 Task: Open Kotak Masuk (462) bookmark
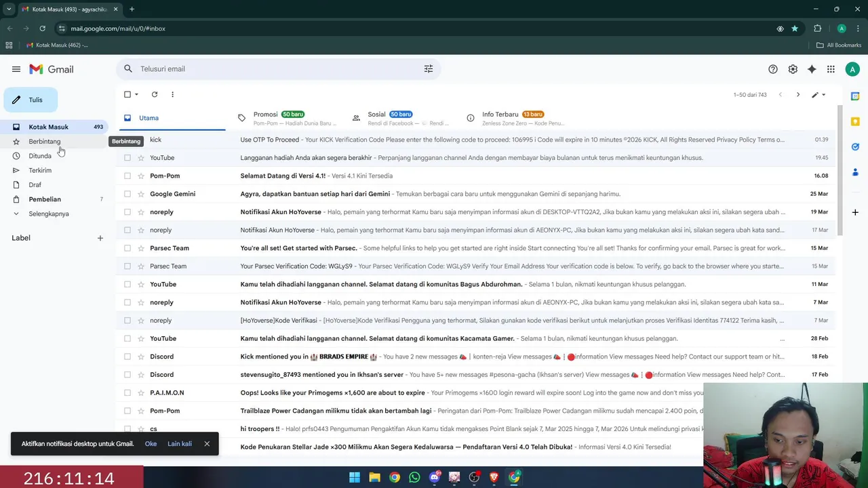(x=57, y=45)
